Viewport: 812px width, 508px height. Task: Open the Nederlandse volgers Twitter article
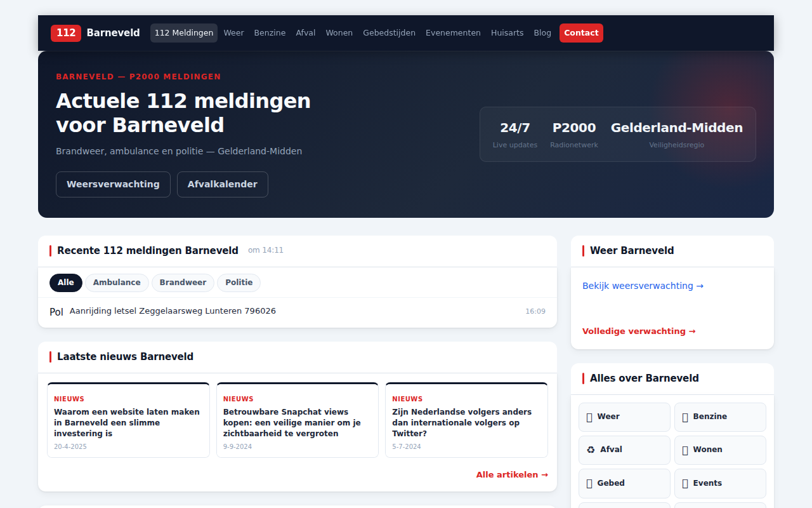(x=466, y=420)
